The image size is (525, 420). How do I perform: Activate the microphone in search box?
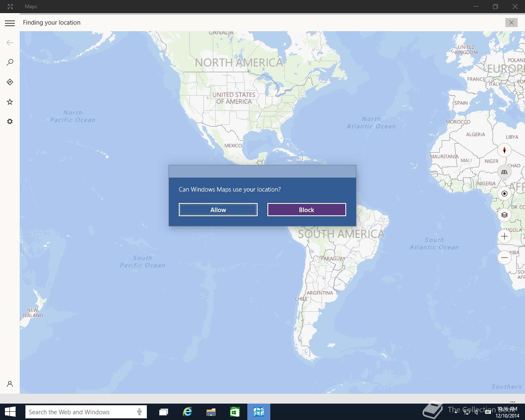(x=139, y=412)
